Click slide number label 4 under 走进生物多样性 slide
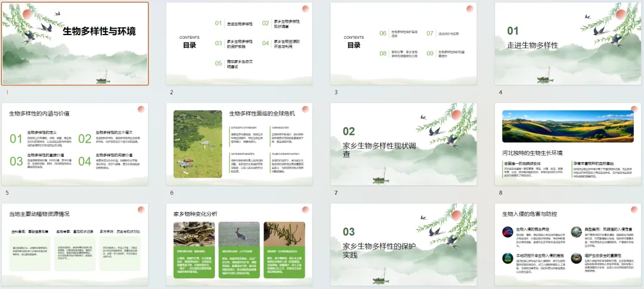This screenshot has height=289, width=644. [500, 92]
